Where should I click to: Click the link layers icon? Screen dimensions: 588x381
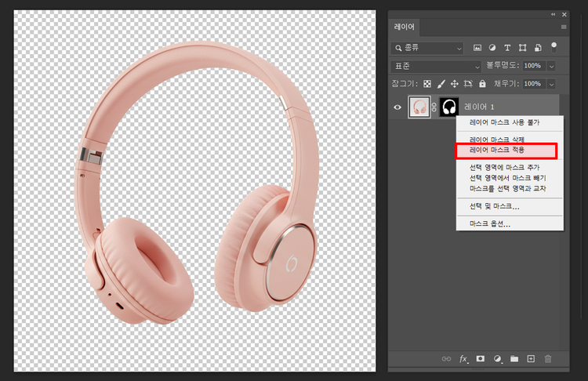pos(446,359)
